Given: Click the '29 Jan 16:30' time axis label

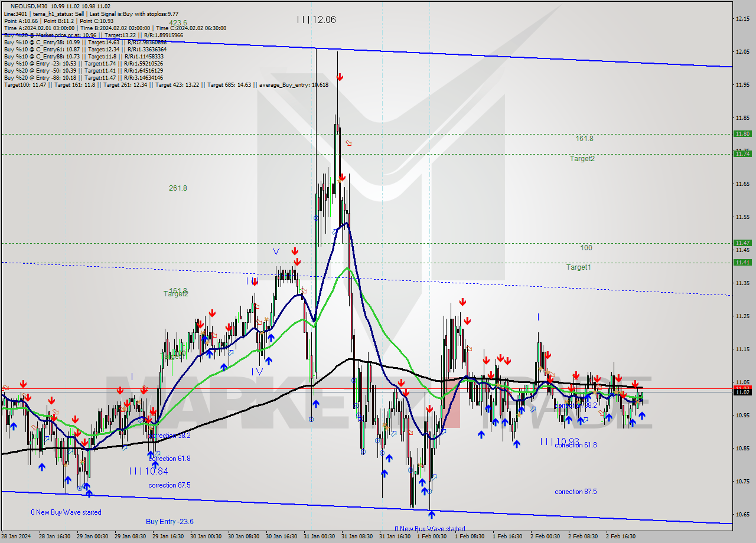Looking at the screenshot, I should point(167,537).
